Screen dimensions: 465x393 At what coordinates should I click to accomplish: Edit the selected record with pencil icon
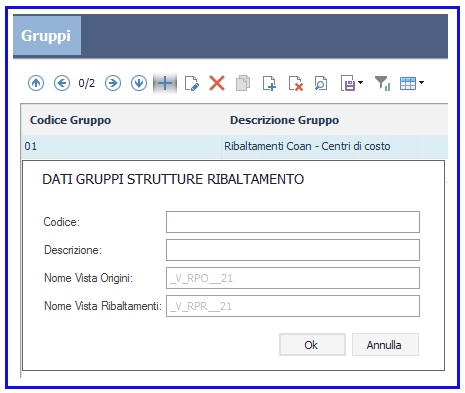[x=192, y=83]
